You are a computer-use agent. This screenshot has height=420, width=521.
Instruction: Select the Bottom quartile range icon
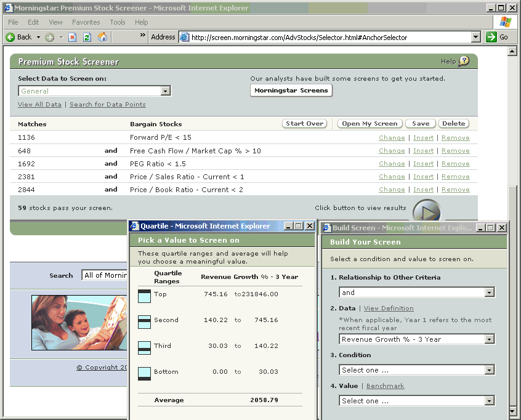pyautogui.click(x=144, y=374)
